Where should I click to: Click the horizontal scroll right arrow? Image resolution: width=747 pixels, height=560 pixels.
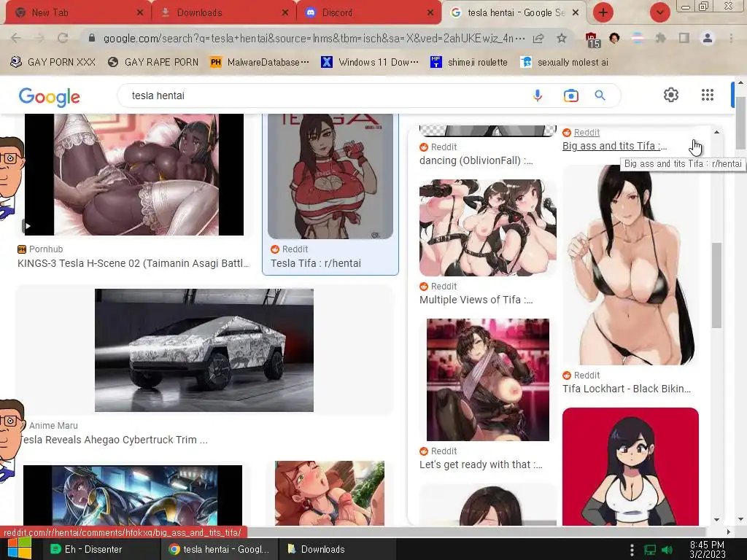[729, 532]
